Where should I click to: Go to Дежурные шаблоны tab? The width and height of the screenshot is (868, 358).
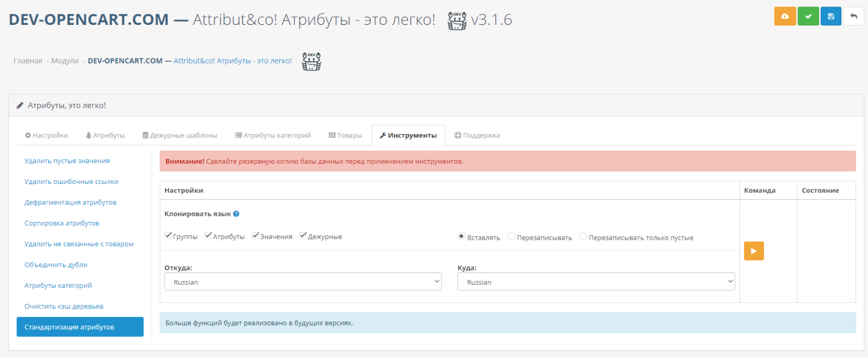[180, 135]
